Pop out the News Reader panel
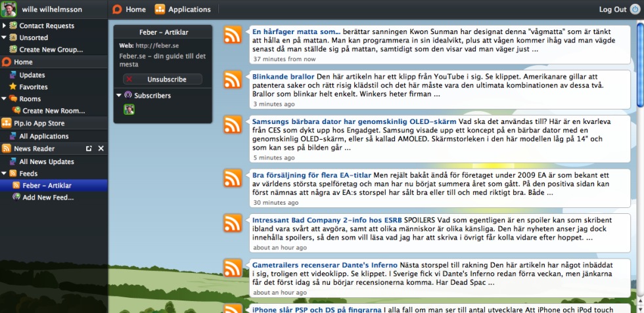The height and width of the screenshot is (313, 644). (89, 148)
